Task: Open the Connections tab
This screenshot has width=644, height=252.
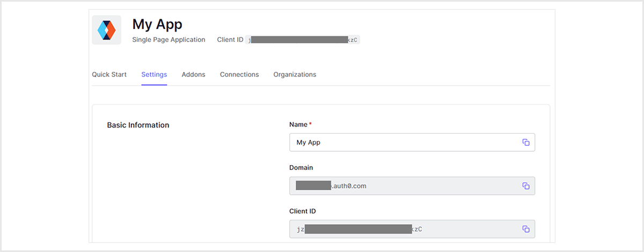Action: [x=239, y=75]
